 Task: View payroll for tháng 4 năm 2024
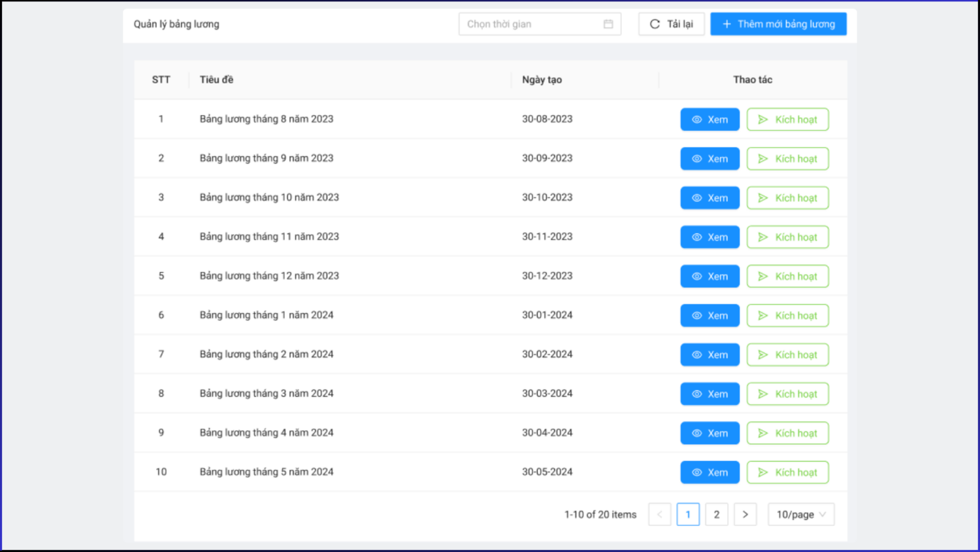coord(710,433)
